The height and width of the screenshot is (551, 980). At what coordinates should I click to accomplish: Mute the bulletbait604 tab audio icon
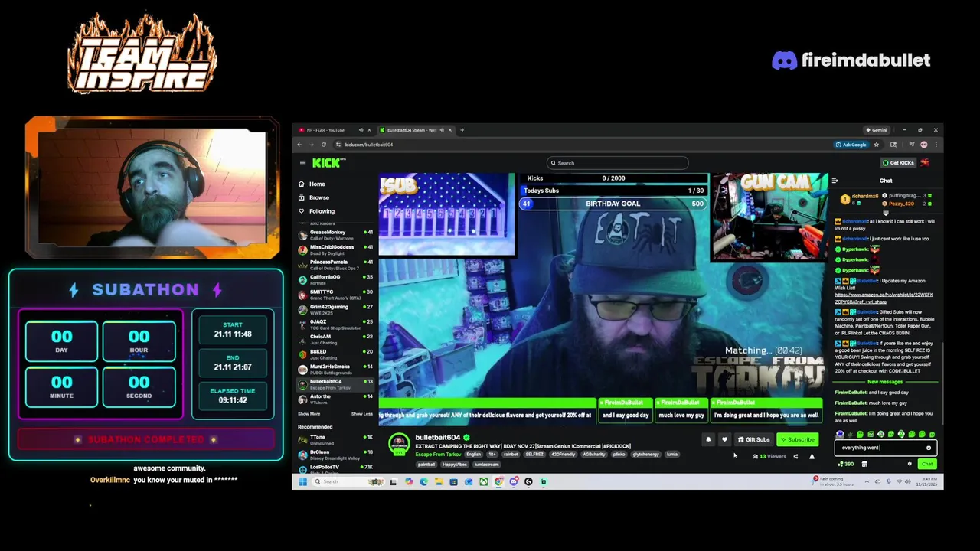[441, 130]
